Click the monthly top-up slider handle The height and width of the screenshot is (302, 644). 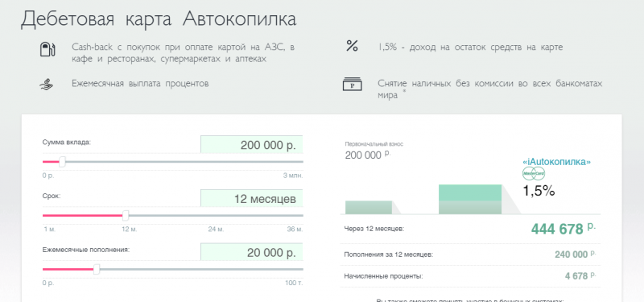coord(97,269)
